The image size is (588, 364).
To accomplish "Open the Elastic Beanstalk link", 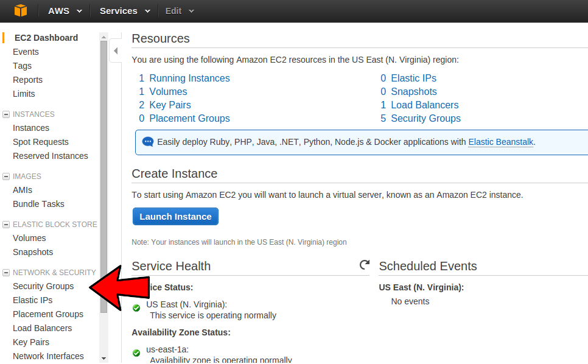I will tap(500, 142).
